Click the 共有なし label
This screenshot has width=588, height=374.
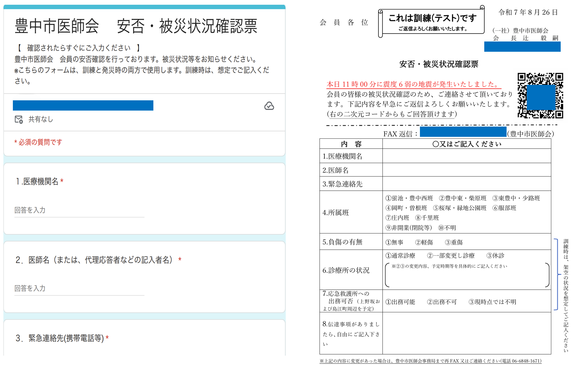(41, 120)
